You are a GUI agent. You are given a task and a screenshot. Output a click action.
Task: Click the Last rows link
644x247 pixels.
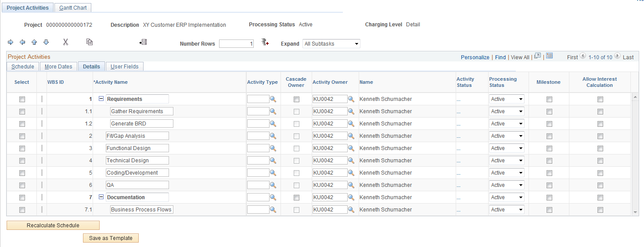pyautogui.click(x=628, y=57)
